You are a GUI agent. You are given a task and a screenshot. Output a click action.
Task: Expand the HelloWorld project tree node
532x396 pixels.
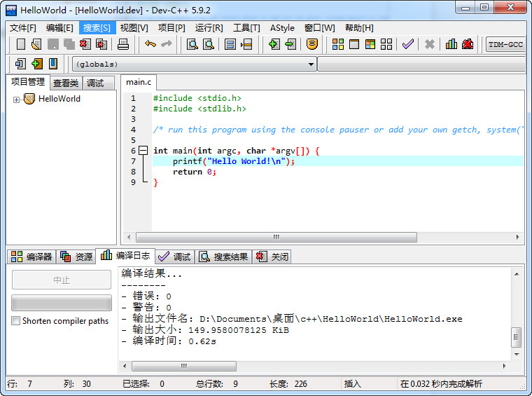16,100
